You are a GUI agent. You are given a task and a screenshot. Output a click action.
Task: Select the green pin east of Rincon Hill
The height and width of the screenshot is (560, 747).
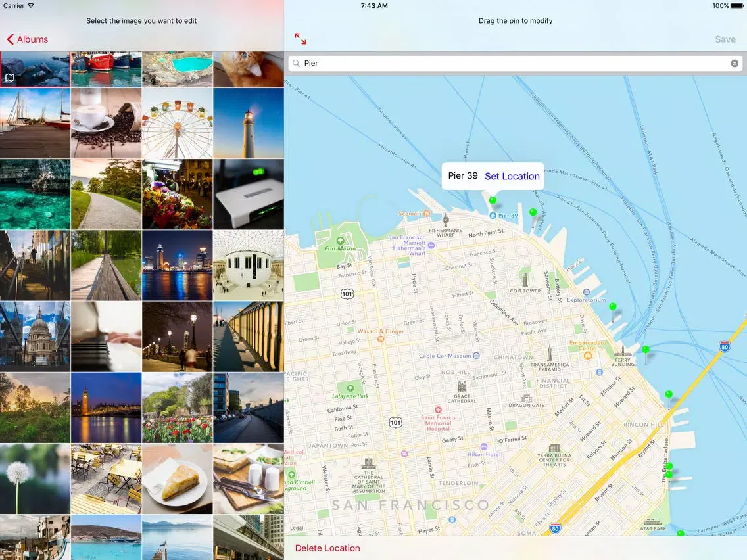[x=669, y=394]
